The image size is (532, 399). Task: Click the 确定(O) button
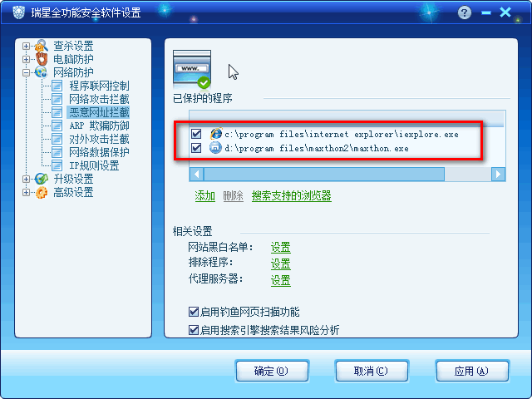272,371
